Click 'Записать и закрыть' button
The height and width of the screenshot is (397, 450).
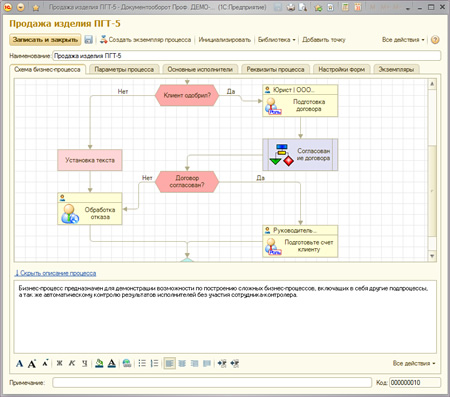pos(45,40)
